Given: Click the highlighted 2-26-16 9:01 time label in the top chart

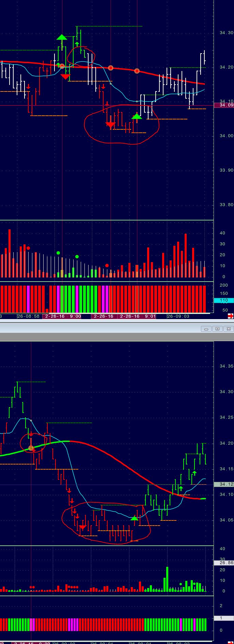Looking at the screenshot, I should click(137, 316).
